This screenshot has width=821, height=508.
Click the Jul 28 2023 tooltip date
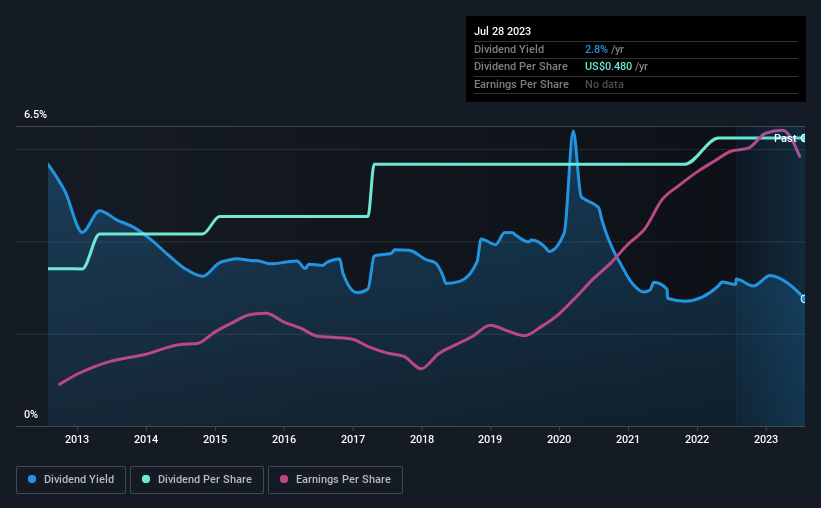502,31
